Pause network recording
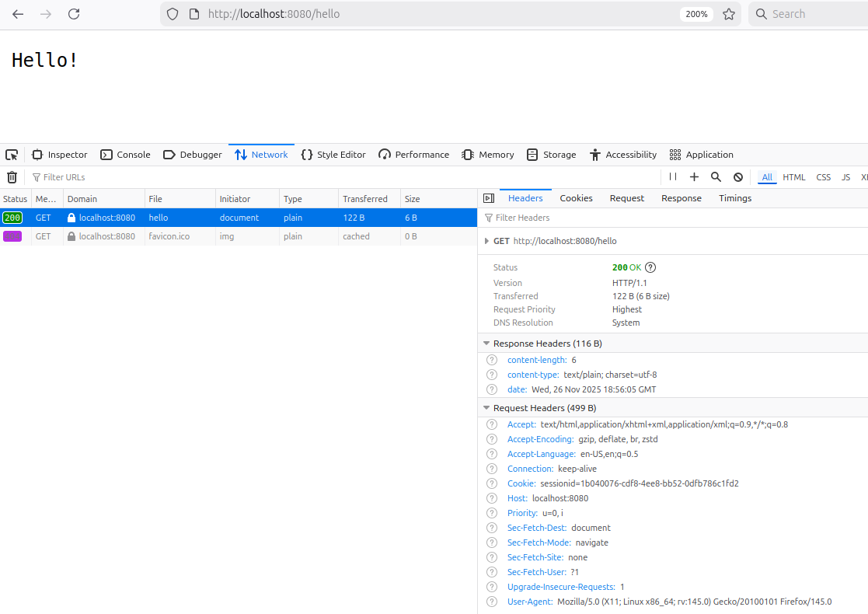This screenshot has width=868, height=614. click(673, 177)
